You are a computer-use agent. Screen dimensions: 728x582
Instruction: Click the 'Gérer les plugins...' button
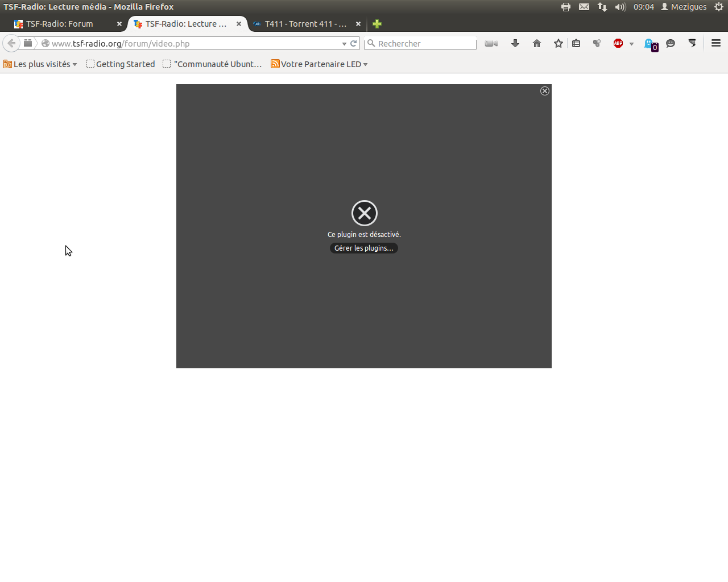click(x=363, y=248)
